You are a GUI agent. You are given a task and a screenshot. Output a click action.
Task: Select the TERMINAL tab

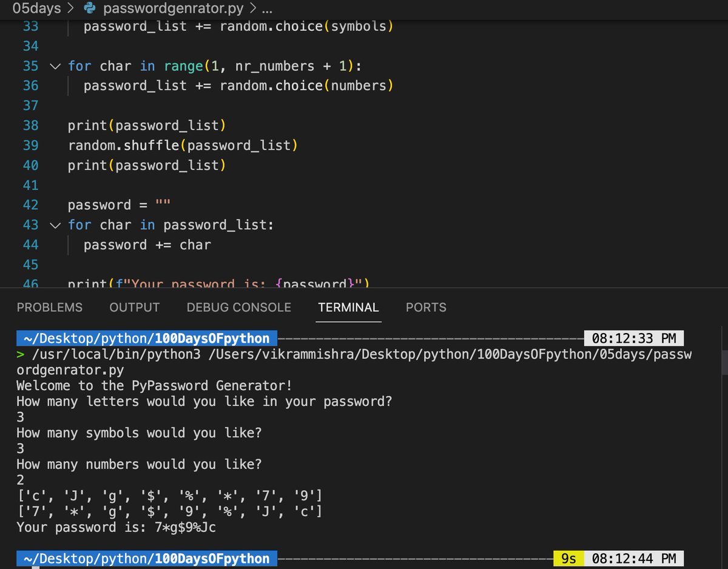click(348, 308)
